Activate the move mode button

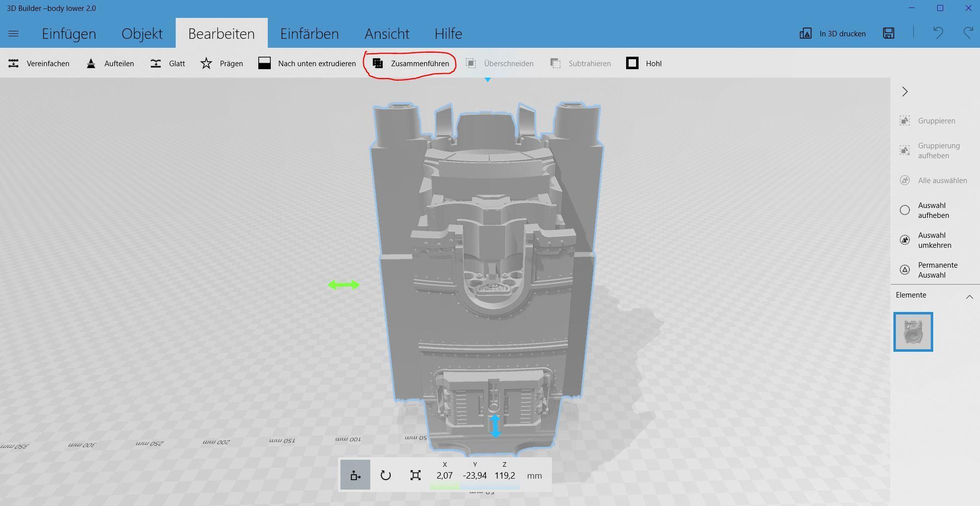pyautogui.click(x=355, y=475)
